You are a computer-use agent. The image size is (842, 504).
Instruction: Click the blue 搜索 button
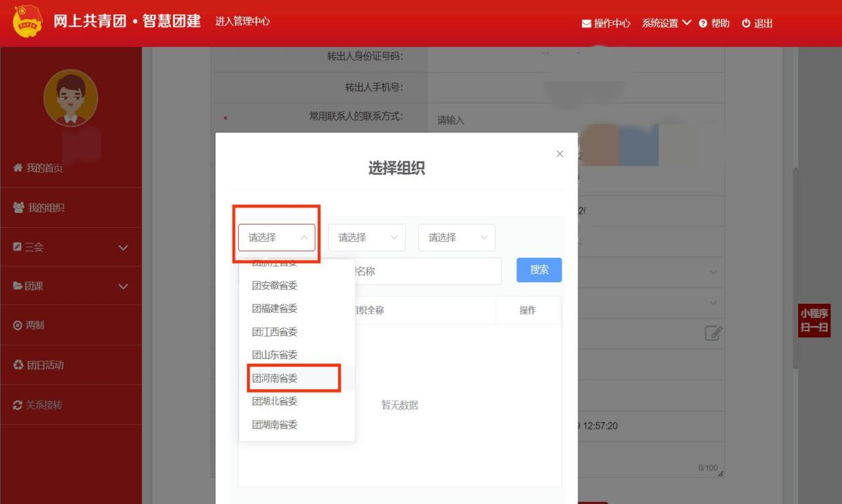[x=539, y=269]
